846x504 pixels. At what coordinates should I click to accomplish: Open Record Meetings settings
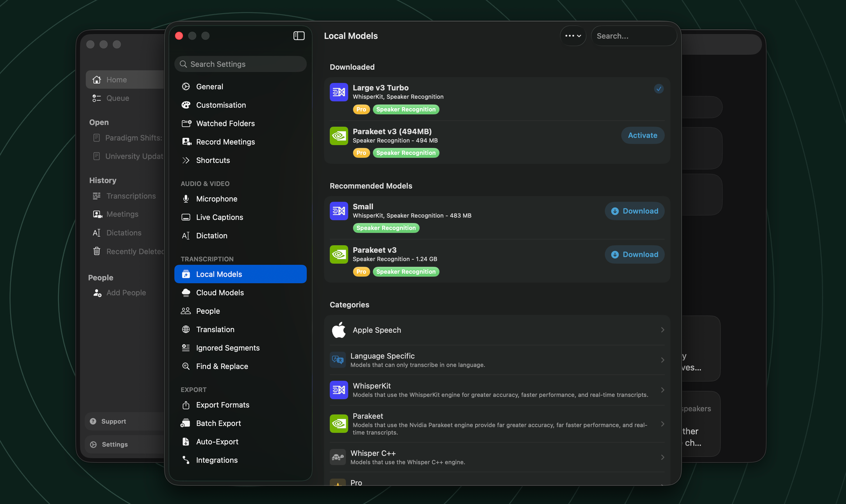240,142
